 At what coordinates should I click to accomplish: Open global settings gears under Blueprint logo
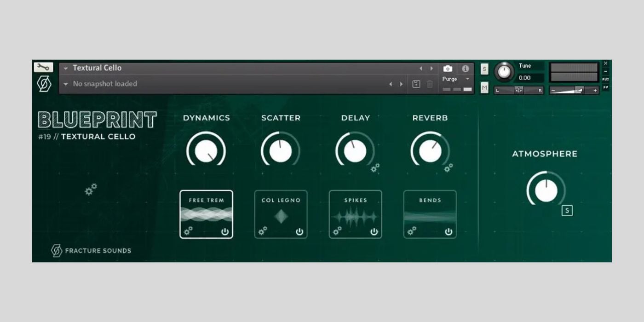coord(91,189)
